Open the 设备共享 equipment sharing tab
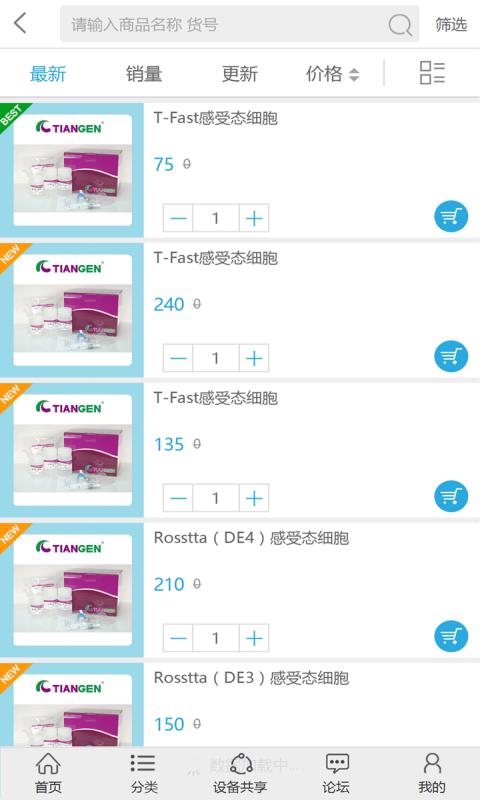480x800 pixels. [240, 773]
